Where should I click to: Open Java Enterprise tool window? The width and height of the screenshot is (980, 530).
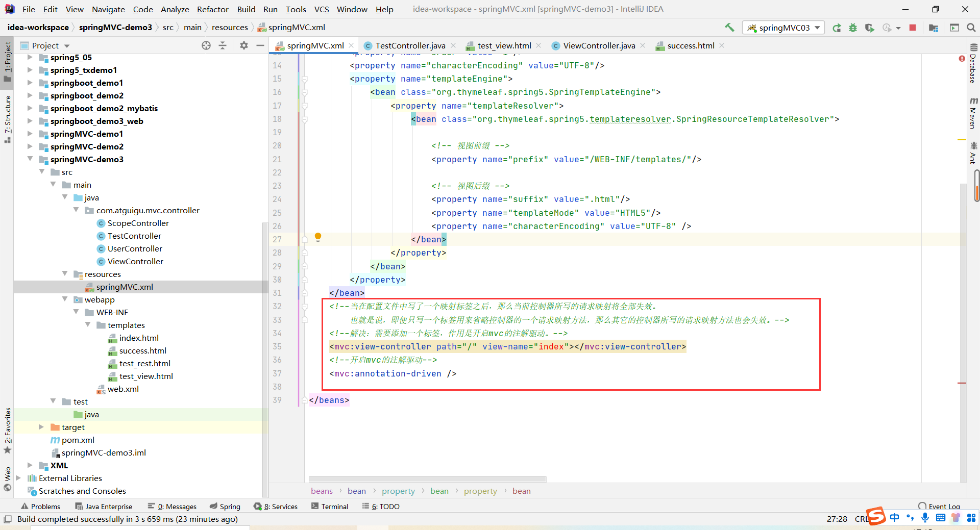click(104, 507)
